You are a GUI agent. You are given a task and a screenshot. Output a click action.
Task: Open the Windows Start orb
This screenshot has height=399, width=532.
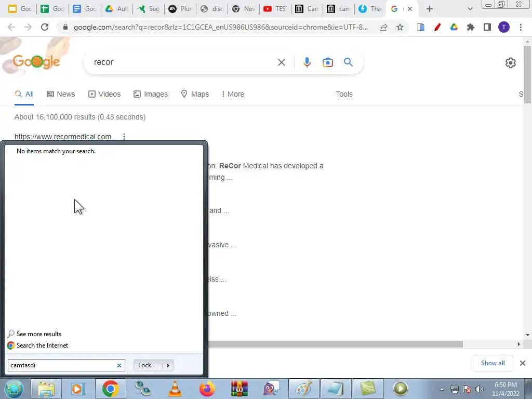tap(14, 389)
